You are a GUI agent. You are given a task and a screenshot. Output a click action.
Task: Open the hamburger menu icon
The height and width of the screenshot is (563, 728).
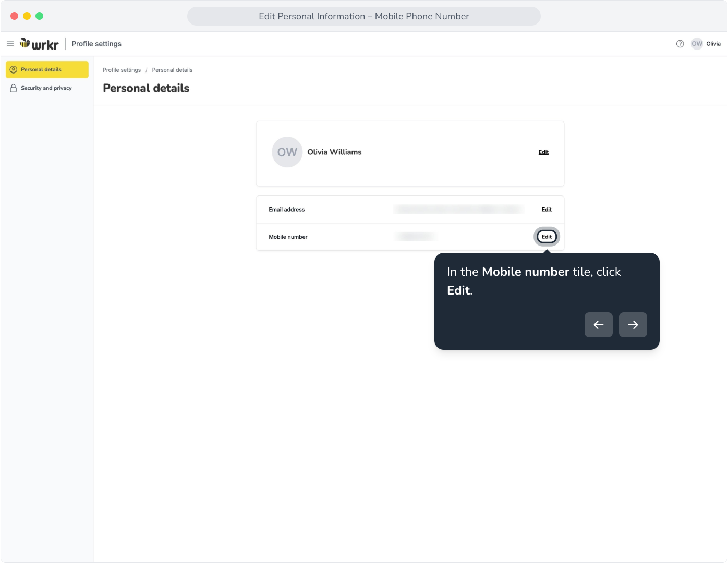pos(10,44)
